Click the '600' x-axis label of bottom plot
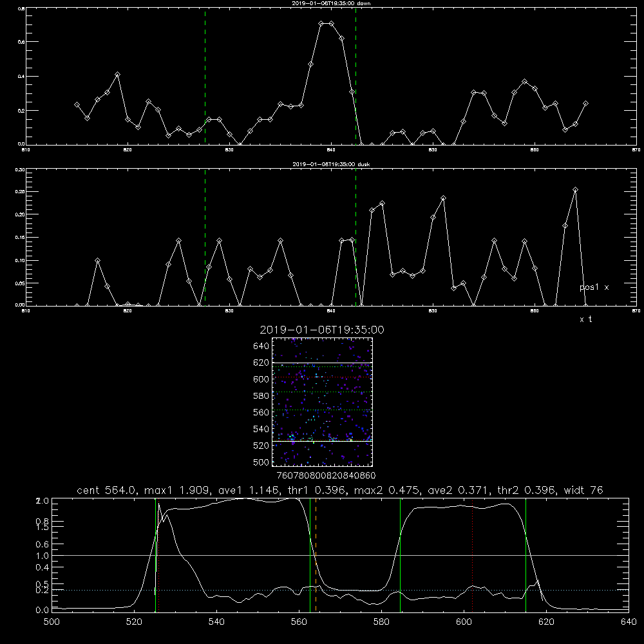This screenshot has width=644, height=644. coord(464,622)
